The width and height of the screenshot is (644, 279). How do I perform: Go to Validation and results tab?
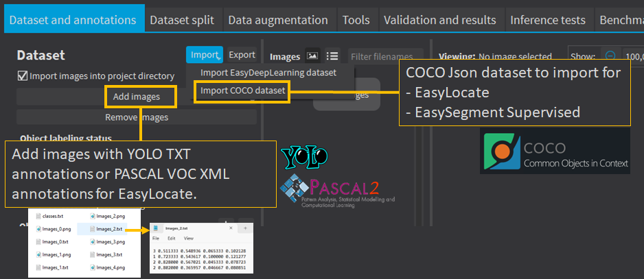tap(440, 20)
